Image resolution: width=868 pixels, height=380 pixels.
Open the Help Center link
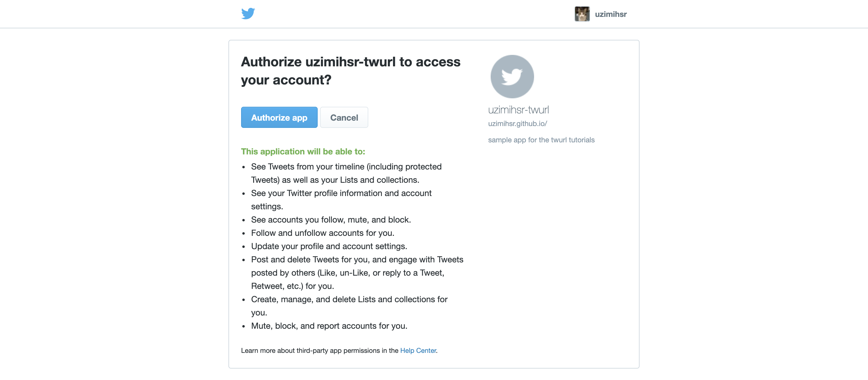[418, 350]
